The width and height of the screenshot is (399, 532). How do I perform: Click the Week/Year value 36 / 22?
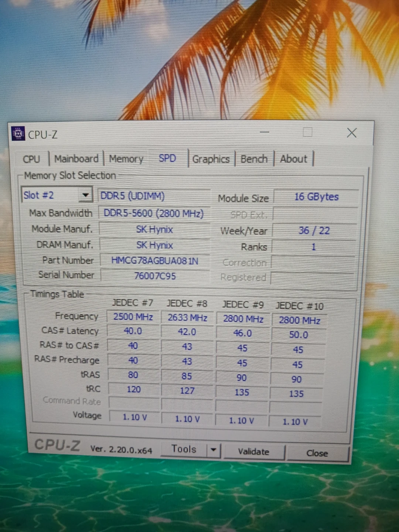(314, 231)
